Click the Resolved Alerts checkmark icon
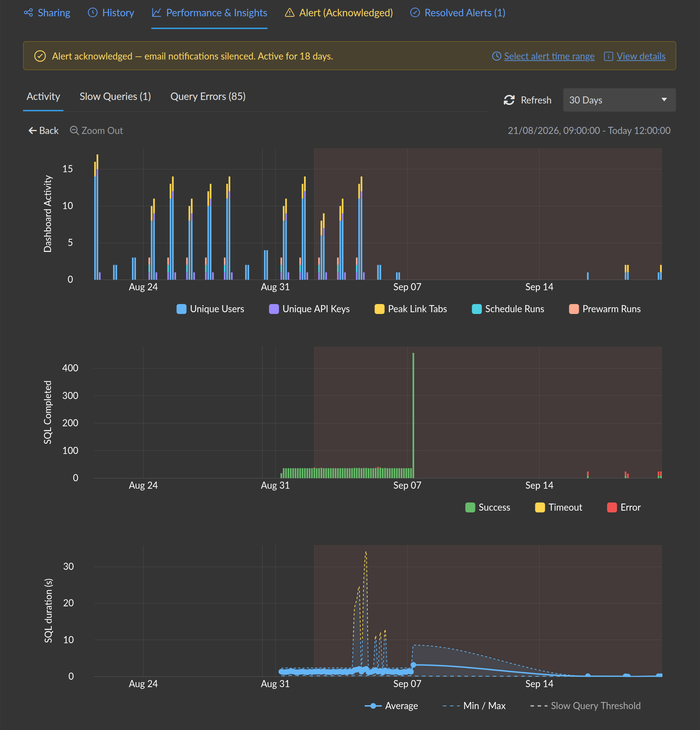Viewport: 700px width, 730px height. pos(415,13)
